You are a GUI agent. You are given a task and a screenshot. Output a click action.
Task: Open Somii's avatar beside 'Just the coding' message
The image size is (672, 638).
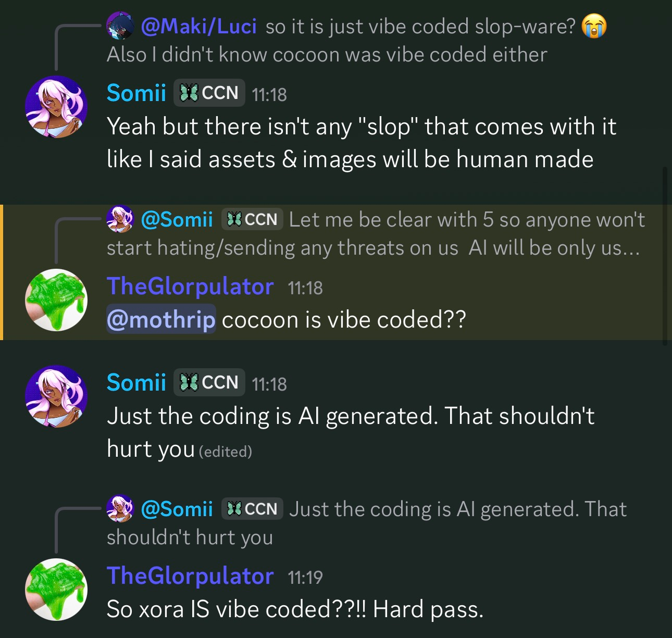click(56, 396)
